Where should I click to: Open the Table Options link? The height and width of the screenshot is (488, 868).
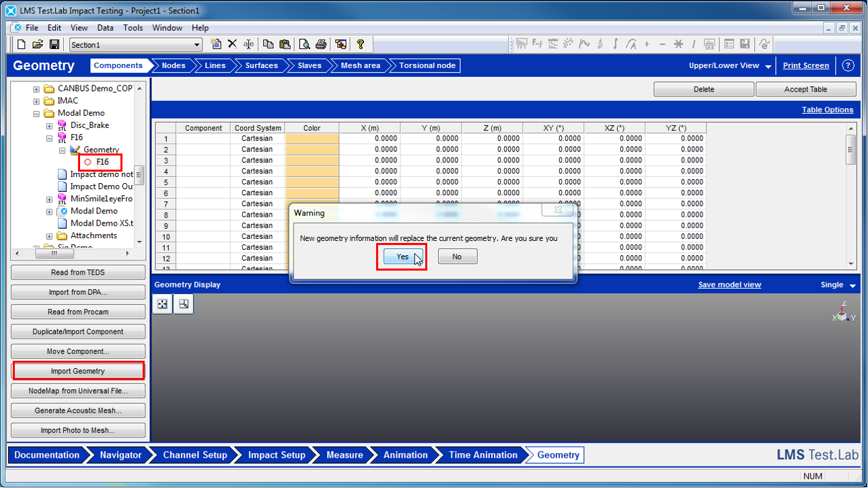coord(827,110)
